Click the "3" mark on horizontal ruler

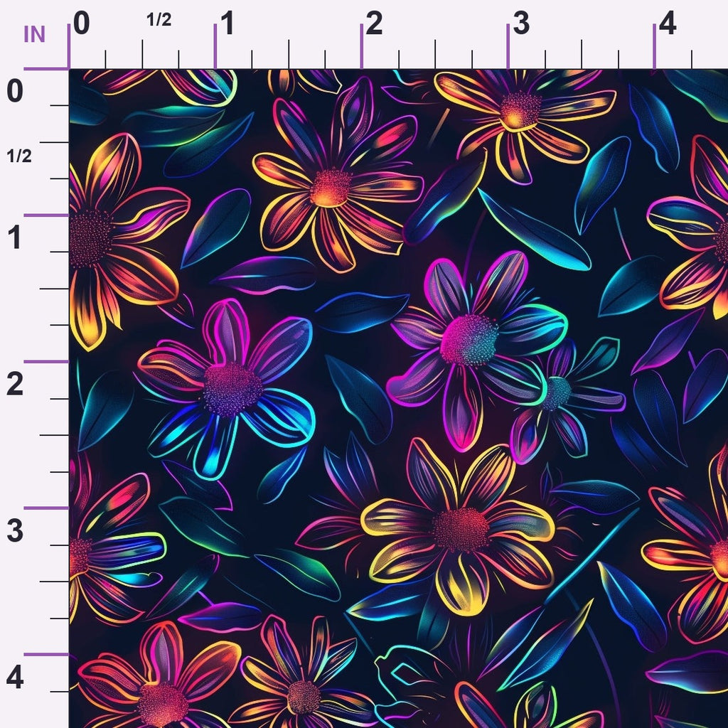point(521,23)
